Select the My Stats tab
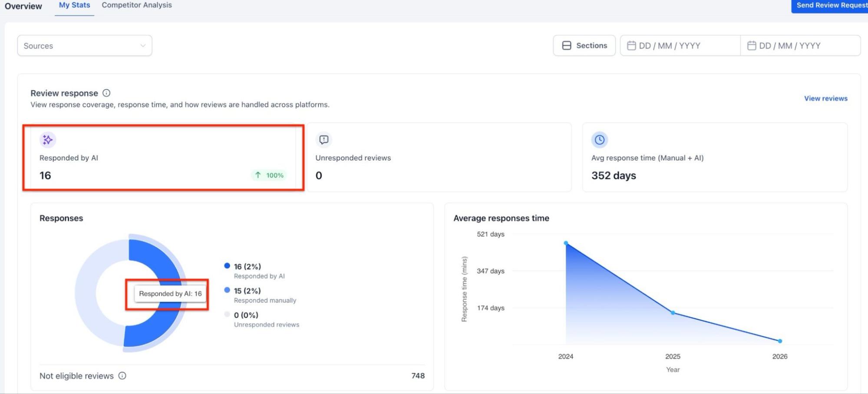 [x=74, y=5]
